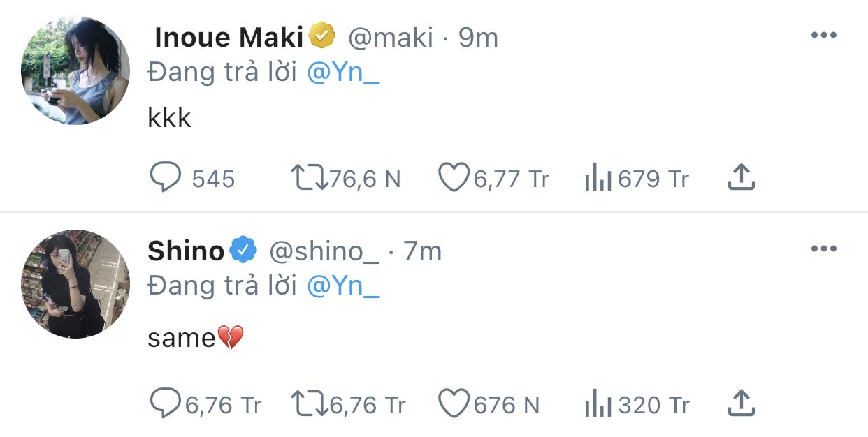Visit Inoue Maki's profile via display name

(229, 37)
